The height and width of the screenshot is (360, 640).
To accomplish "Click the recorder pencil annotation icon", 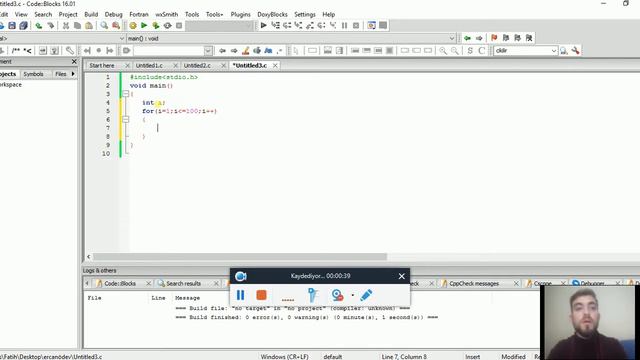I will 366,295.
